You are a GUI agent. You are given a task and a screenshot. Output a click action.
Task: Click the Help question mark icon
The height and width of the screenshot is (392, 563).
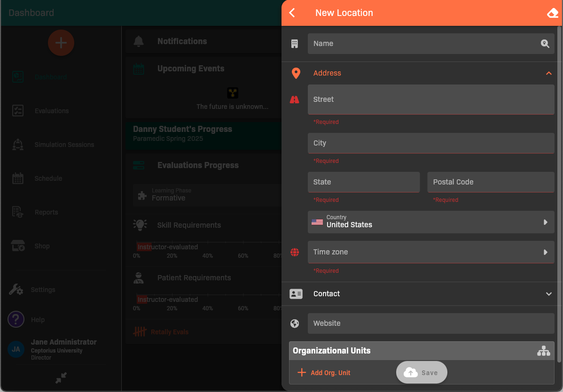coord(16,320)
